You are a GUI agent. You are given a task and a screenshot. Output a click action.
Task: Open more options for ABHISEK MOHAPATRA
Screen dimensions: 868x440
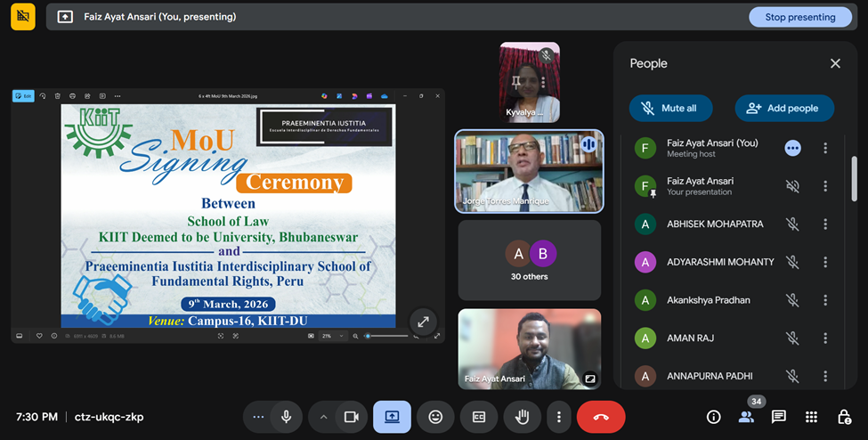pyautogui.click(x=825, y=224)
